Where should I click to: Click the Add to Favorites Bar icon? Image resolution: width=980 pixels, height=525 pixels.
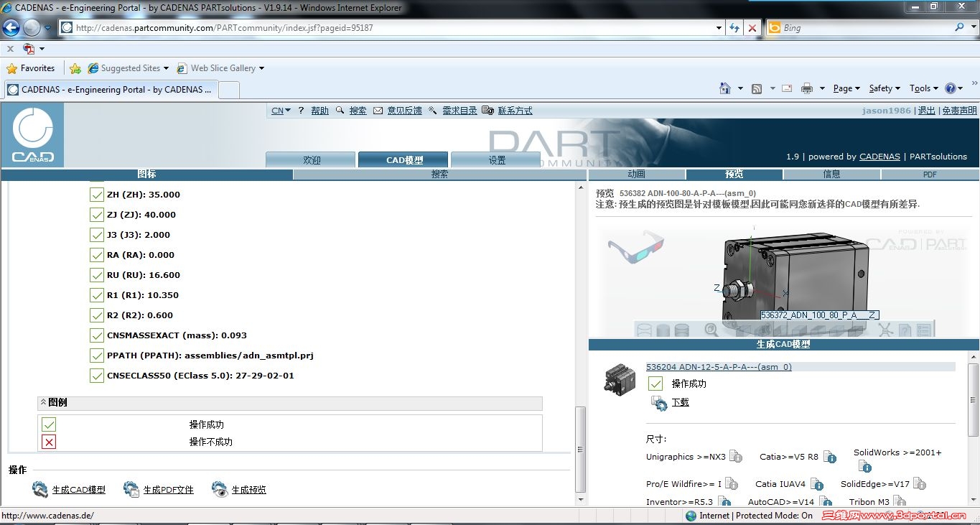click(75, 68)
